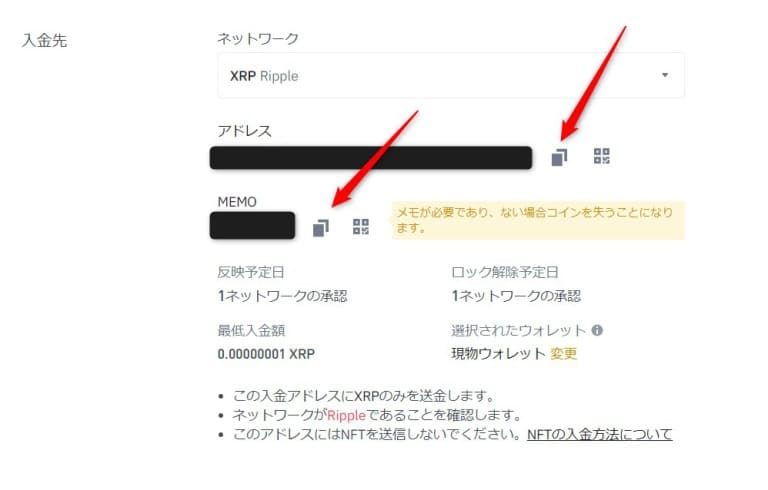Click the 反映予定日 confirmation value
The height and width of the screenshot is (490, 768).
(283, 296)
